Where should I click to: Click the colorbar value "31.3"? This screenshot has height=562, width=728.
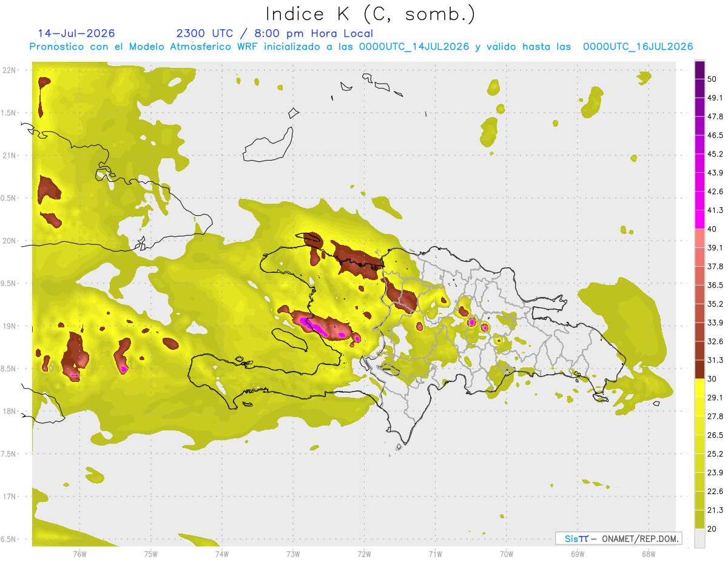pos(715,360)
